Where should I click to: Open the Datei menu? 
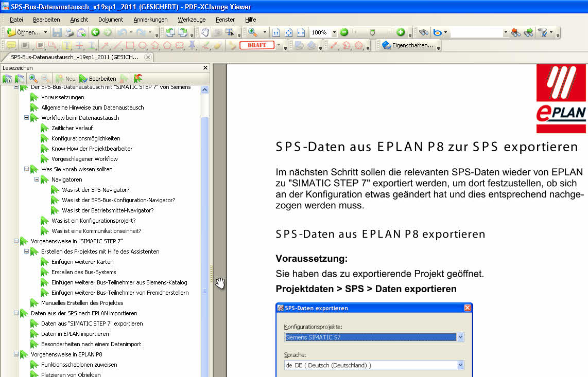[16, 20]
